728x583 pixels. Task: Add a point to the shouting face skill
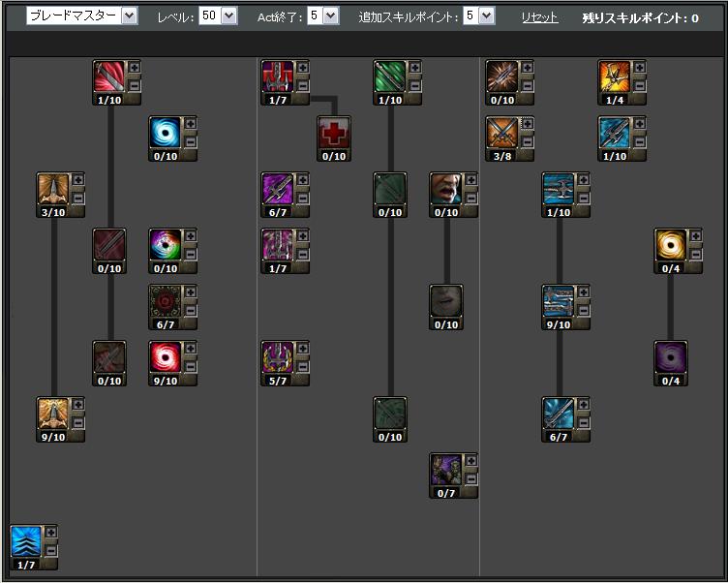coord(471,180)
